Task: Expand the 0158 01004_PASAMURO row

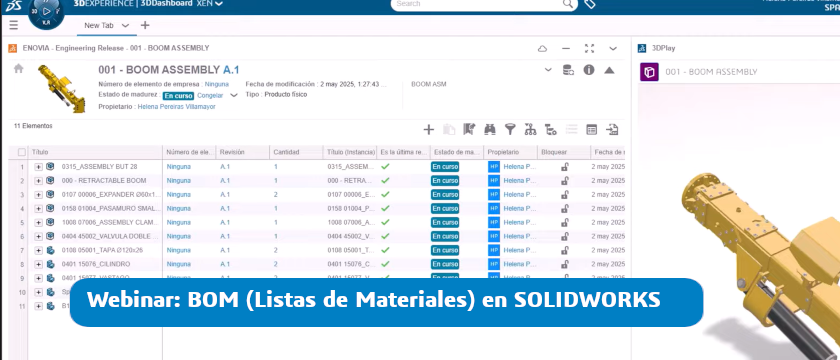Action: [x=39, y=208]
